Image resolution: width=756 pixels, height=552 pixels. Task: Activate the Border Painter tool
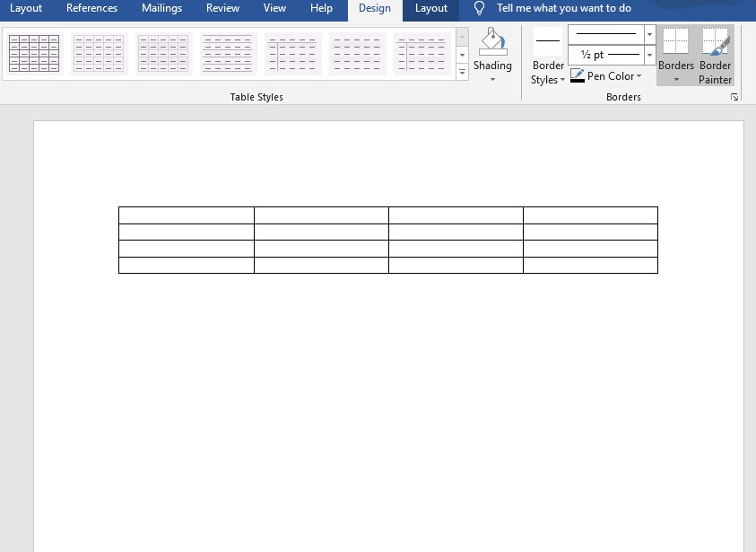(715, 55)
